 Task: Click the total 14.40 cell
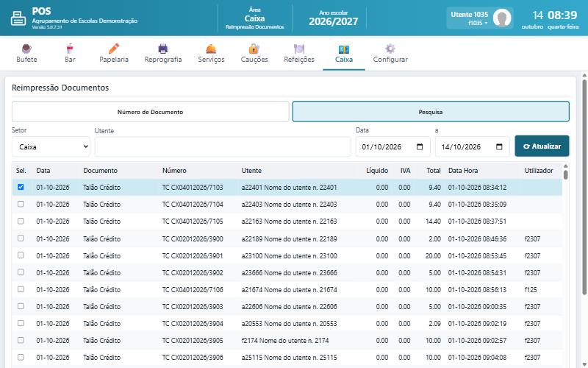pos(433,222)
